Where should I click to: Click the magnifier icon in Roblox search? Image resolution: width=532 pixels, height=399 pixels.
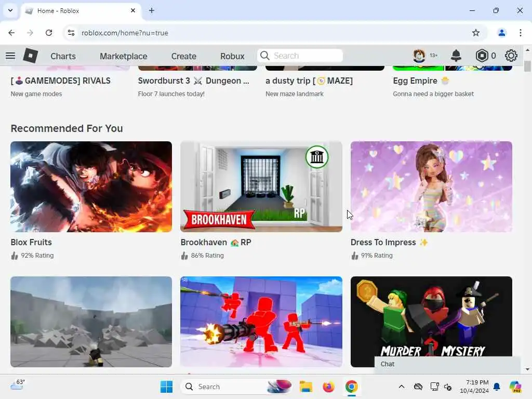(x=265, y=56)
